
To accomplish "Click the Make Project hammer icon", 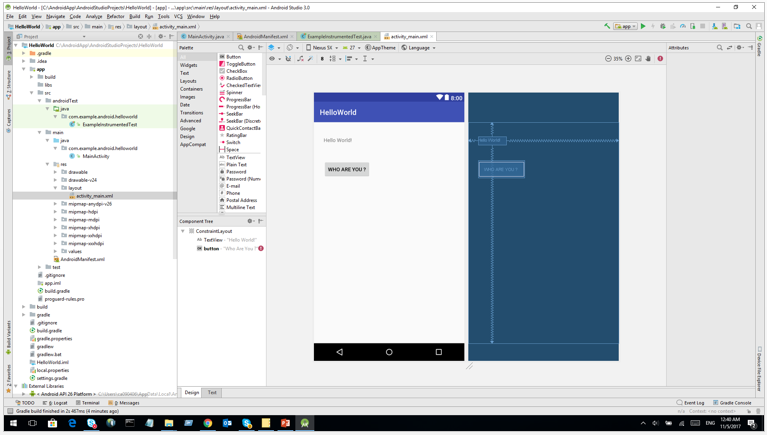I will [607, 26].
